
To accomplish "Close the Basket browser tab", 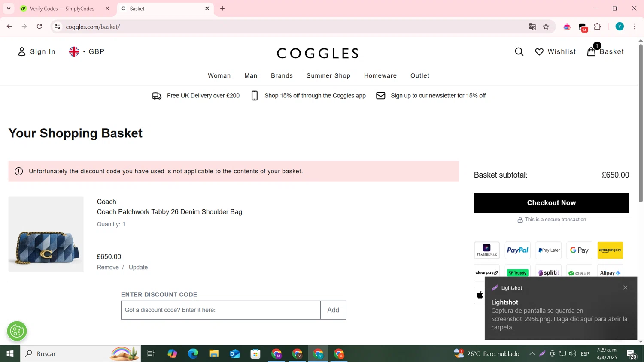I will (x=207, y=9).
